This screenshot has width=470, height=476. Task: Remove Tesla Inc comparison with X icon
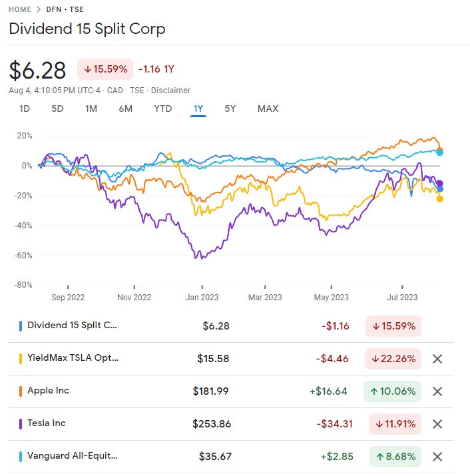tap(437, 424)
